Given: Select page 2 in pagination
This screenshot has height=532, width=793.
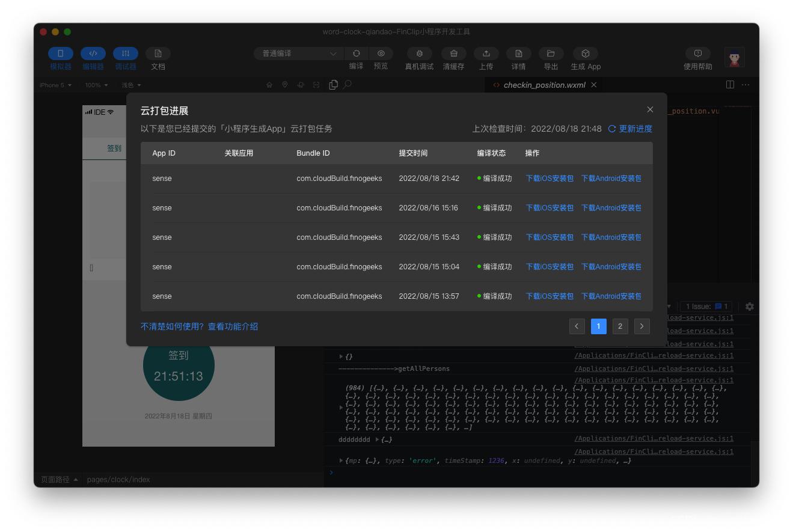Looking at the screenshot, I should coord(620,326).
